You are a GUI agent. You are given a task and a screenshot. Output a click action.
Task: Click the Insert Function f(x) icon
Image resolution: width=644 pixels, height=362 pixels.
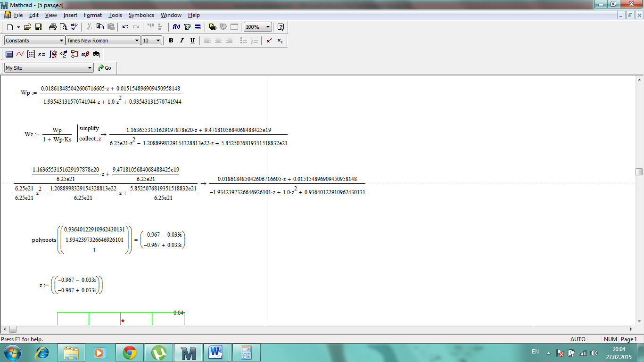pyautogui.click(x=176, y=27)
